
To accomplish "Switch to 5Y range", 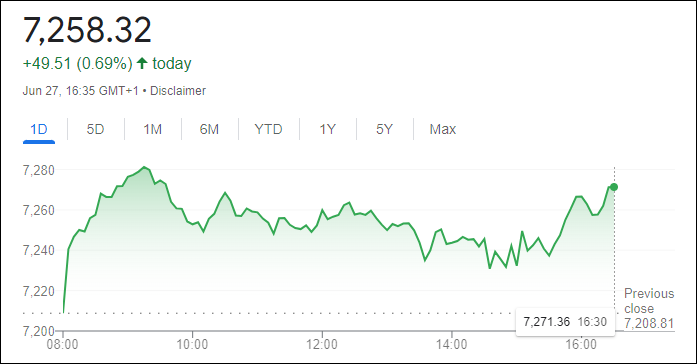I will (385, 129).
